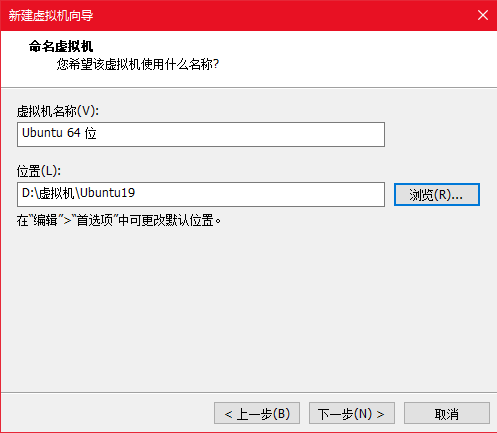
Task: Click the 虚拟机名称 input field
Action: (x=201, y=134)
